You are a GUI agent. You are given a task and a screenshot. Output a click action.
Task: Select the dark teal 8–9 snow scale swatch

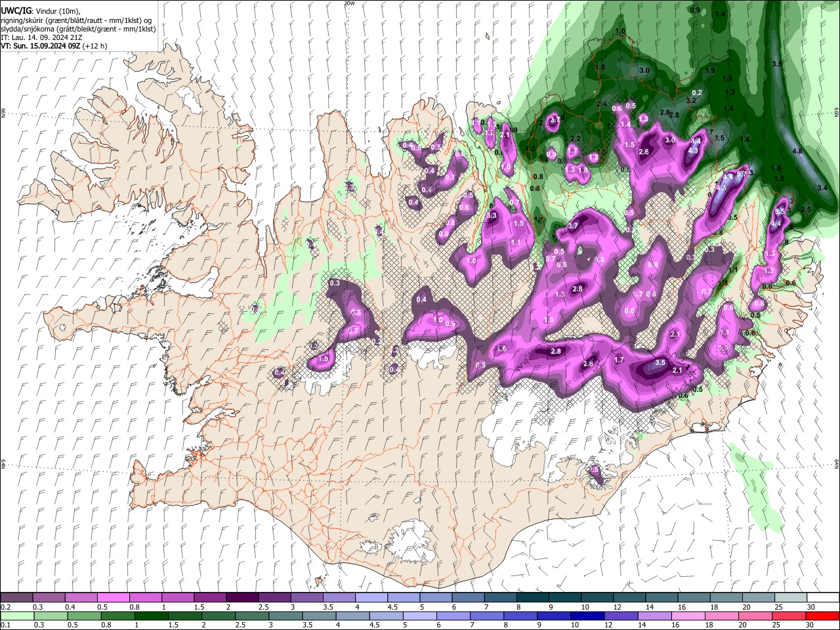click(x=533, y=598)
